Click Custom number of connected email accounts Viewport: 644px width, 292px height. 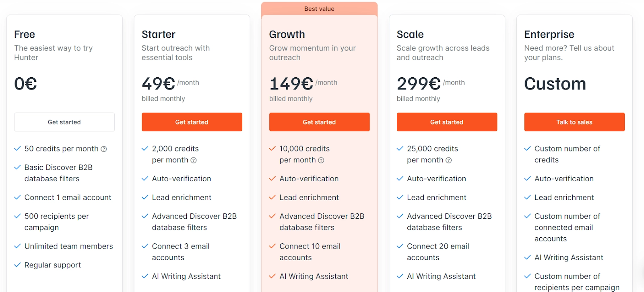tap(568, 228)
